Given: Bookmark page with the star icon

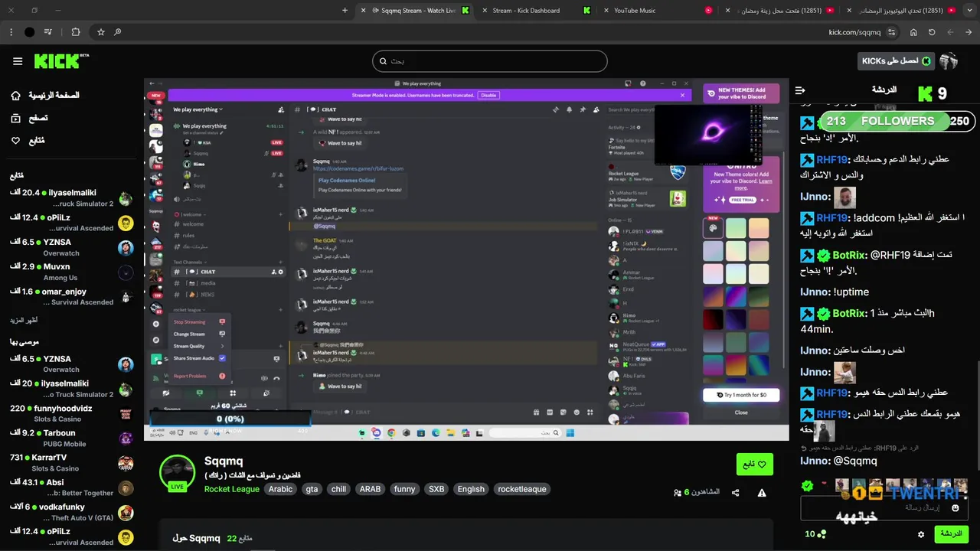Looking at the screenshot, I should [100, 32].
